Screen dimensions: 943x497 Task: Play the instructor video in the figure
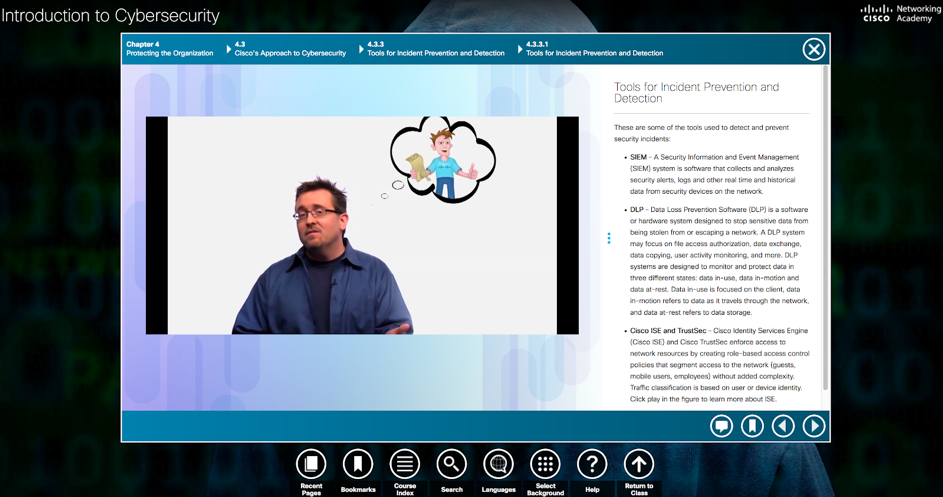tap(362, 225)
